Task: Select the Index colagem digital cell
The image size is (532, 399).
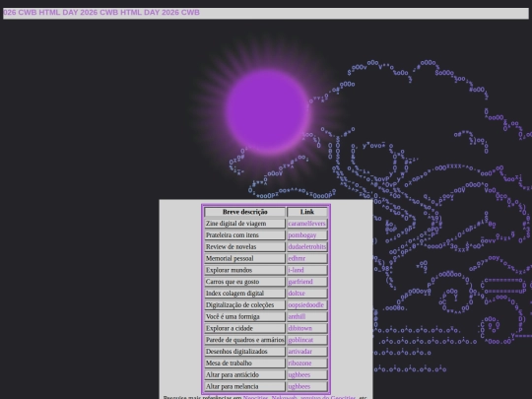Action: (244, 294)
